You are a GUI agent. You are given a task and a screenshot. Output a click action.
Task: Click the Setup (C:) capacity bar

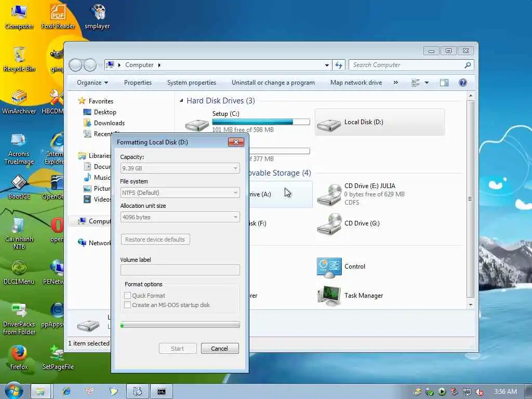coord(261,122)
